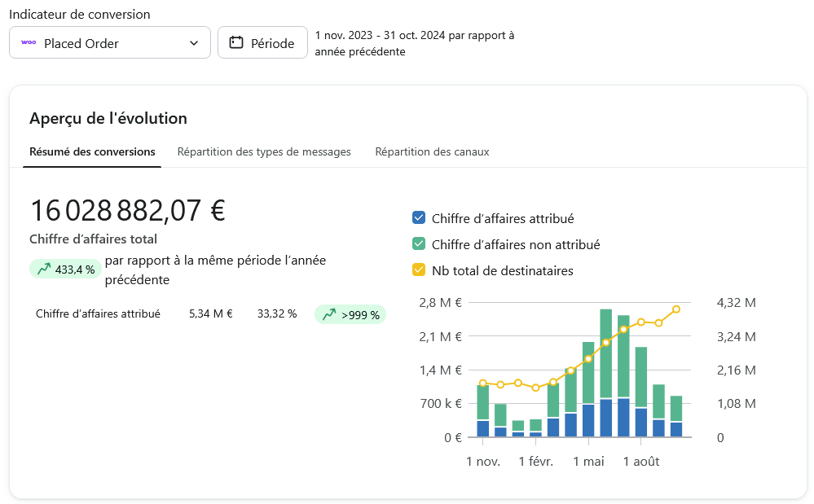
Task: Click the green trend arrow in the 433,4 % badge
Action: coord(45,269)
